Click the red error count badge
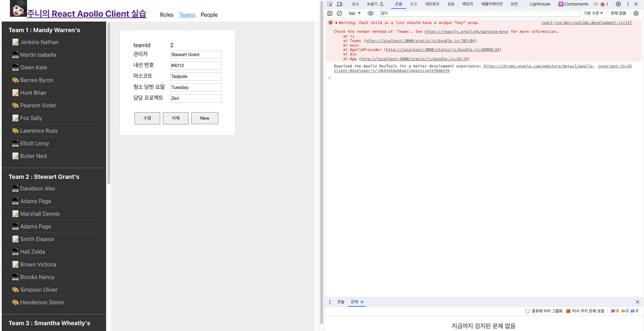 coord(605,4)
